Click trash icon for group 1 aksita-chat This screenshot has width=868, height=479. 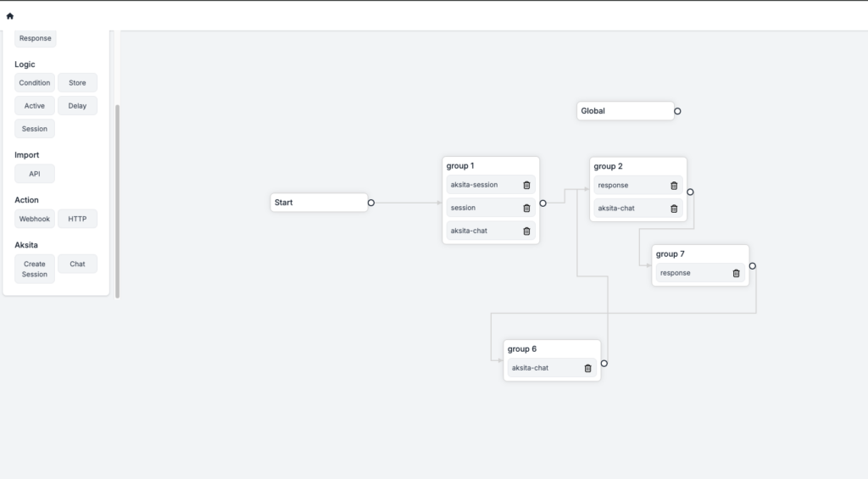[x=526, y=231]
